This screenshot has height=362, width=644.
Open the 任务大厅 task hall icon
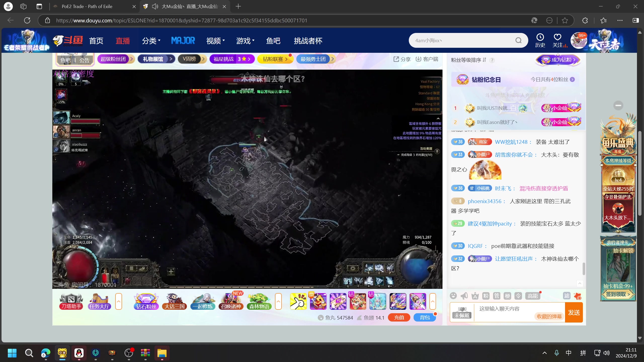coord(99,301)
